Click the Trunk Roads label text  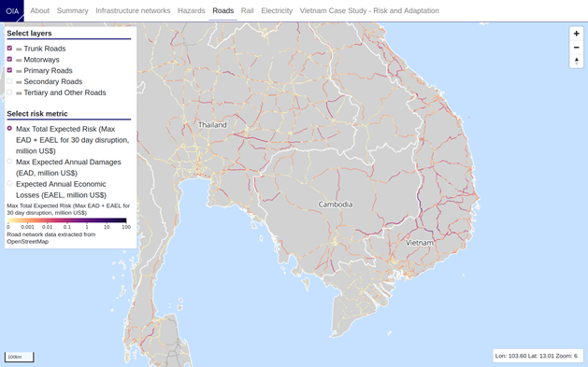(x=45, y=49)
